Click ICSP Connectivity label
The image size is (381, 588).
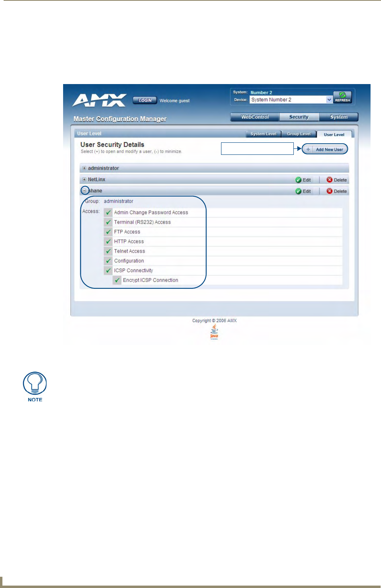click(x=133, y=270)
